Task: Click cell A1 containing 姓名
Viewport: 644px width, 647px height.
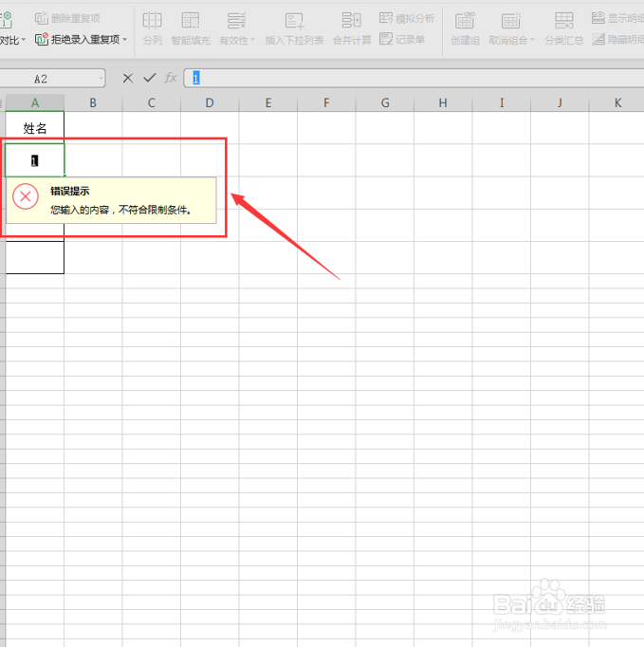Action: click(x=35, y=128)
